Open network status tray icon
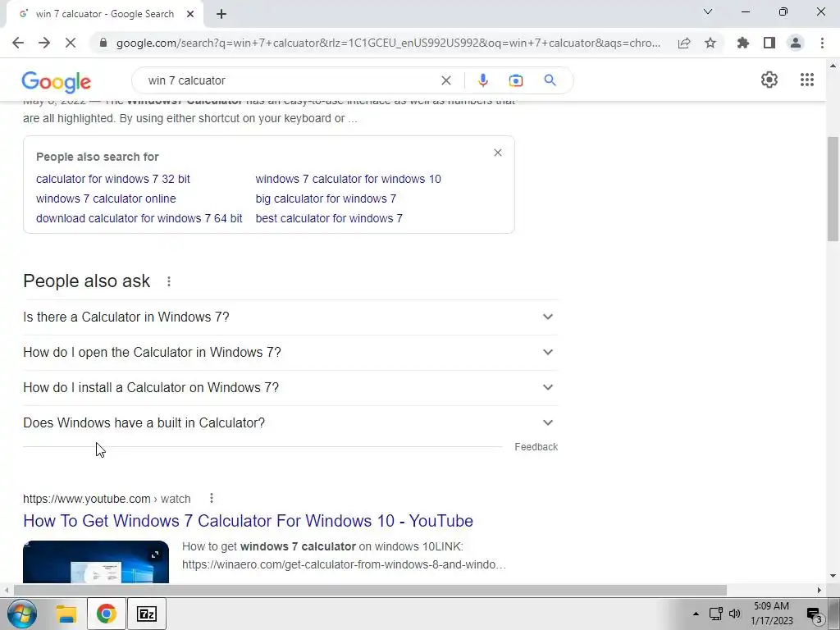 tap(715, 614)
